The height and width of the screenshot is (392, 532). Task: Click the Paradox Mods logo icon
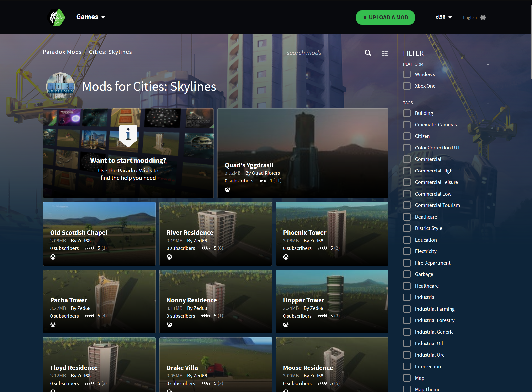pyautogui.click(x=56, y=17)
